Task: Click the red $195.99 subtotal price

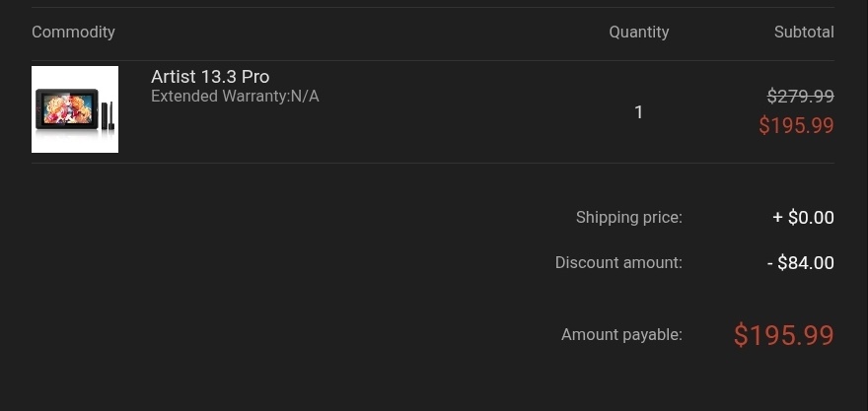Action: click(796, 125)
